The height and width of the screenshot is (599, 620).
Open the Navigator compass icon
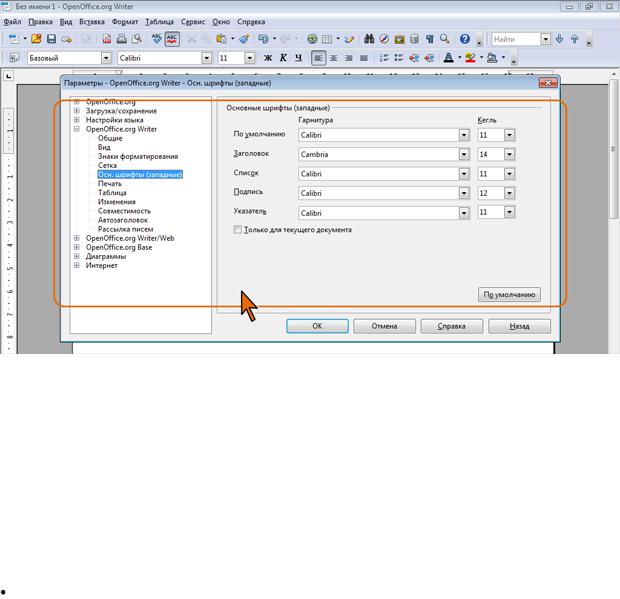tap(384, 39)
